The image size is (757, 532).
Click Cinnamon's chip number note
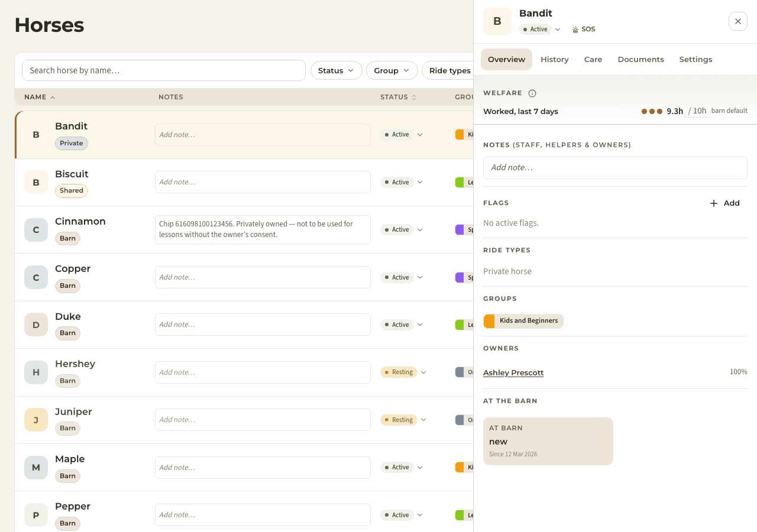tap(263, 229)
